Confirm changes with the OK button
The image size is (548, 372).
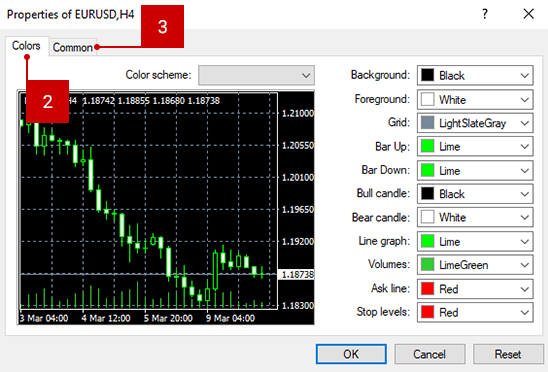[351, 354]
